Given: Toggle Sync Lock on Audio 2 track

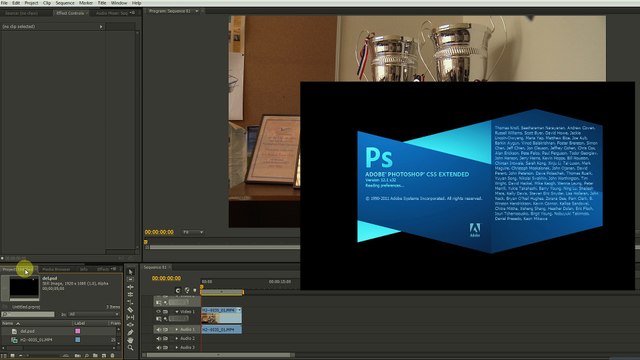Looking at the screenshot, I should 165,338.
